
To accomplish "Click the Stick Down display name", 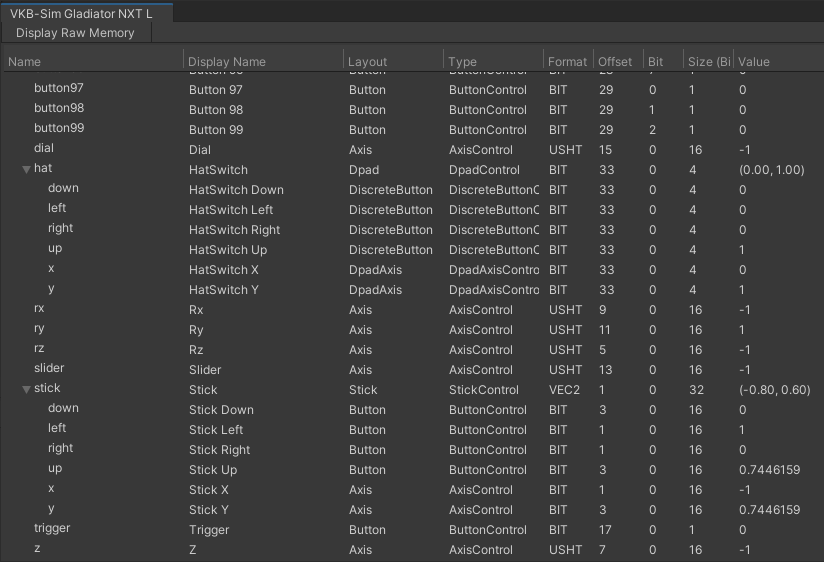I will [221, 410].
